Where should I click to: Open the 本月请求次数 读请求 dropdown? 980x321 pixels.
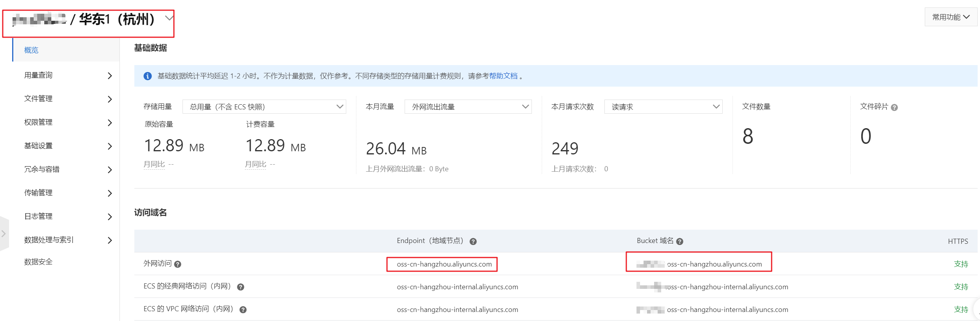[663, 107]
